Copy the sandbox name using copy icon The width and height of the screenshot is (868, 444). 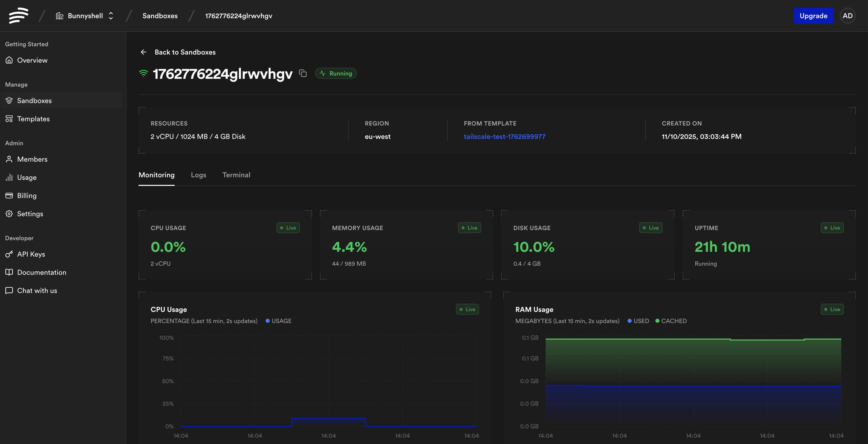pyautogui.click(x=303, y=73)
